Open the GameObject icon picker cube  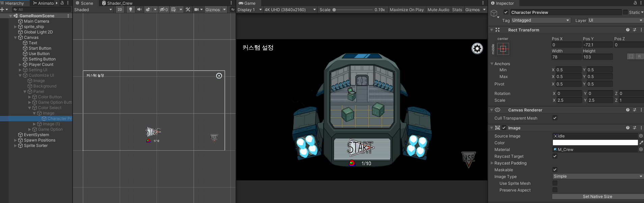click(x=494, y=14)
